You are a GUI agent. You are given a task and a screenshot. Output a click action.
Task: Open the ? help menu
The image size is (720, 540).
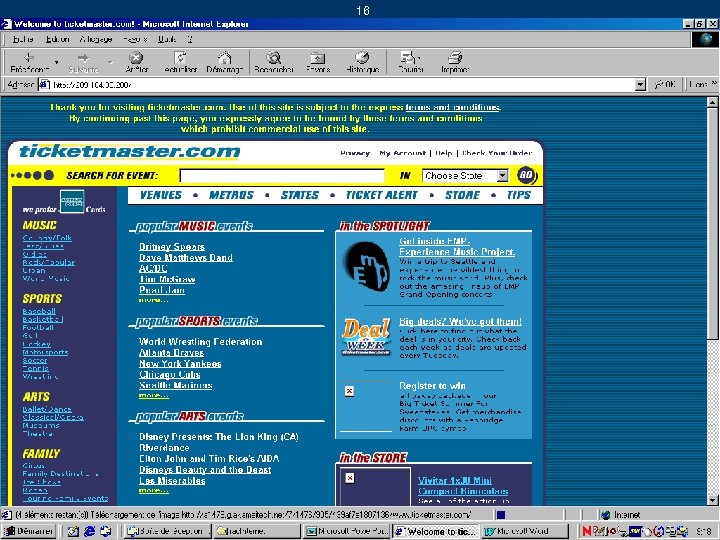[190, 39]
